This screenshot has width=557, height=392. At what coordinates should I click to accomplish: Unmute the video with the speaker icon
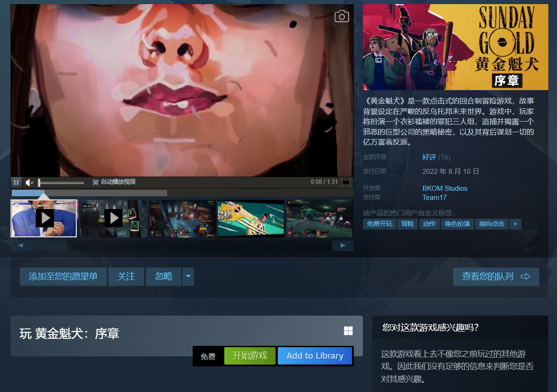click(x=29, y=183)
